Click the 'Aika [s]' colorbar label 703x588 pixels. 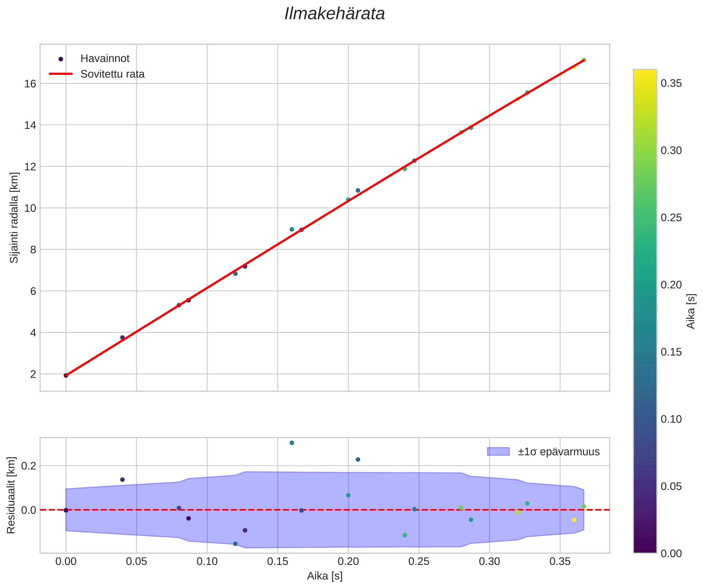691,311
